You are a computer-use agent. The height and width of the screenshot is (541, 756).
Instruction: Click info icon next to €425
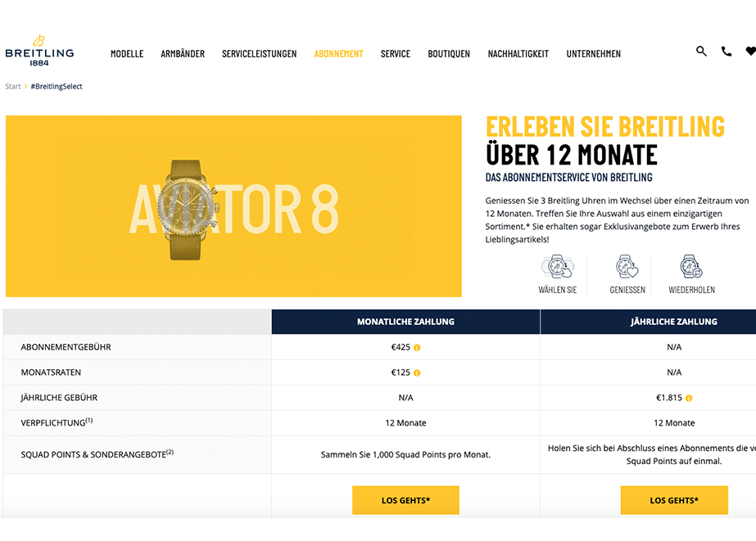(x=417, y=348)
